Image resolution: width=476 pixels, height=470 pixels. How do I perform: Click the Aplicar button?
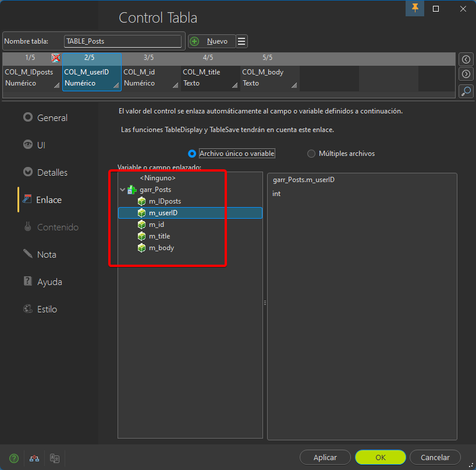[x=325, y=457]
